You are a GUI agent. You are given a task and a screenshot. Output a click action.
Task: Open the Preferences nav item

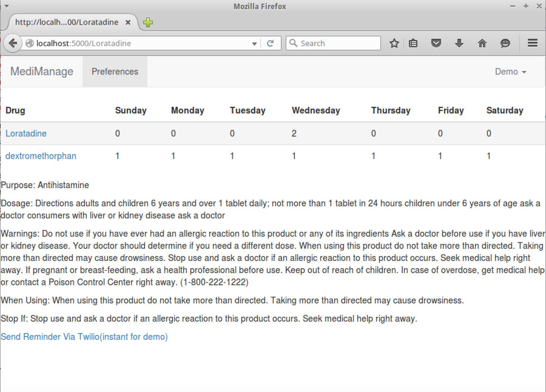(x=115, y=72)
